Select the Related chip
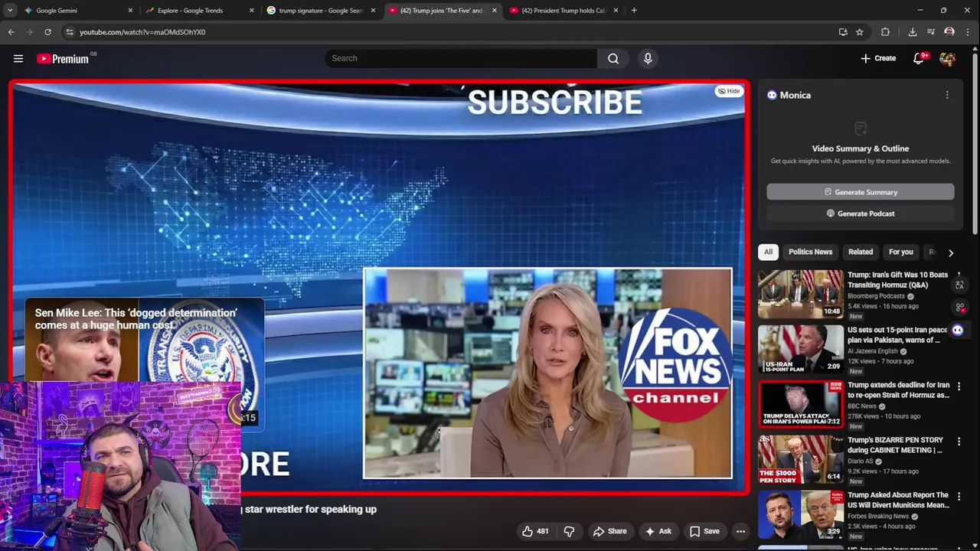This screenshot has width=980, height=551. click(x=861, y=252)
